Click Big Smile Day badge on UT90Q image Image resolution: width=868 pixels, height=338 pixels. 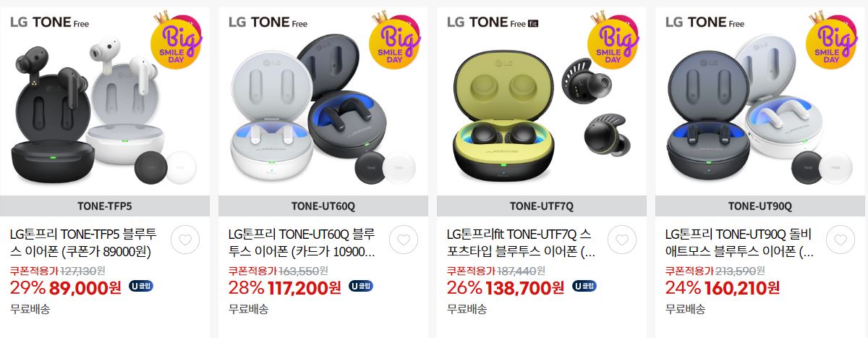(831, 40)
